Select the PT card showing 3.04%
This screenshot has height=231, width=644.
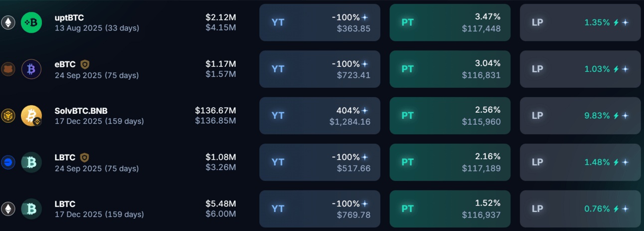pos(450,69)
